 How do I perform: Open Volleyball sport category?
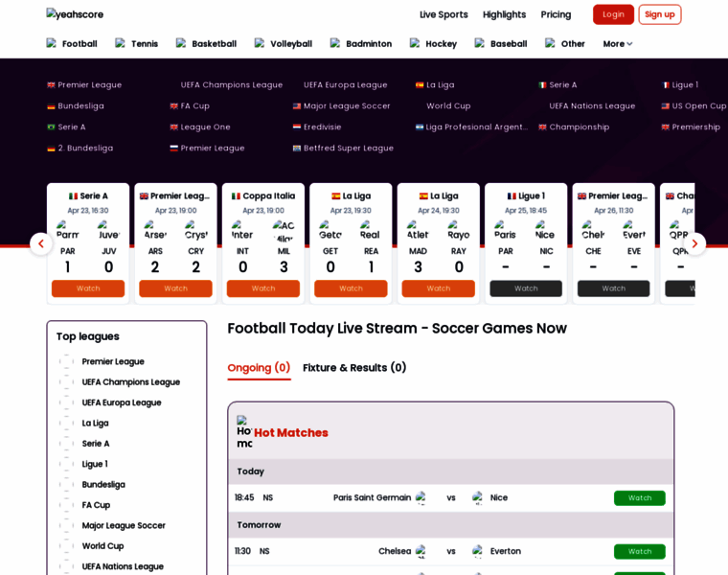[x=284, y=44]
